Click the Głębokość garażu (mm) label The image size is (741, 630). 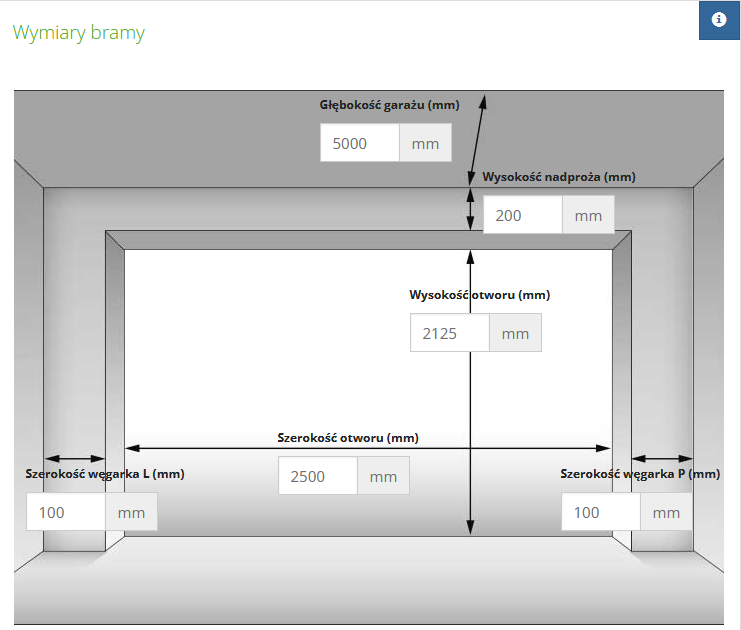click(389, 105)
